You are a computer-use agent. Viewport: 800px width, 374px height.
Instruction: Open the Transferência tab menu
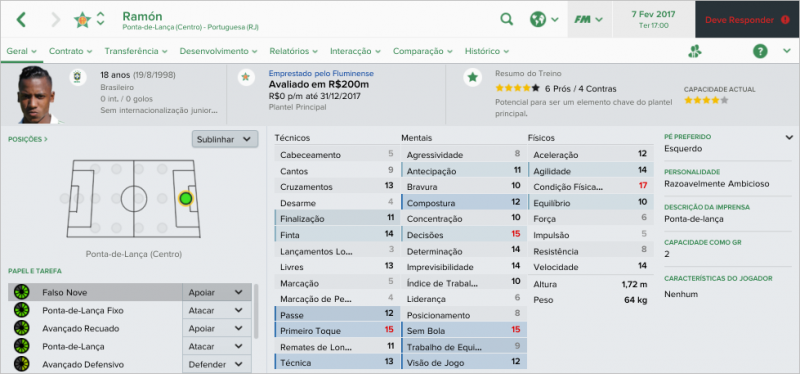click(x=136, y=51)
